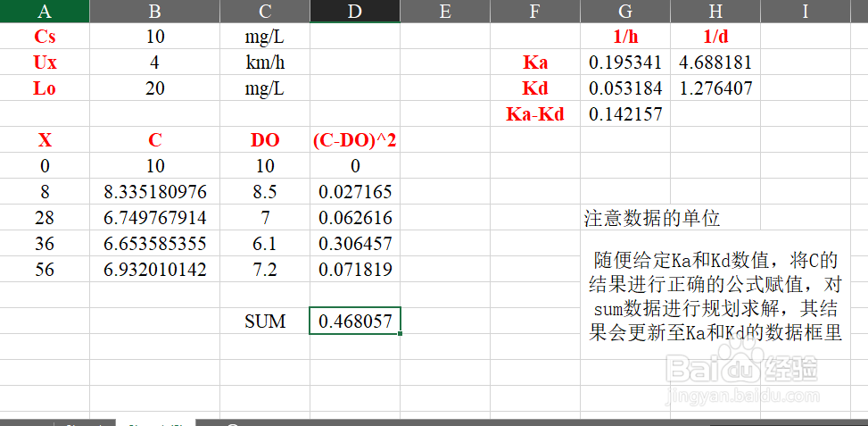The height and width of the screenshot is (426, 868).
Task: Select the Ka value 0.195341
Action: pyautogui.click(x=625, y=62)
